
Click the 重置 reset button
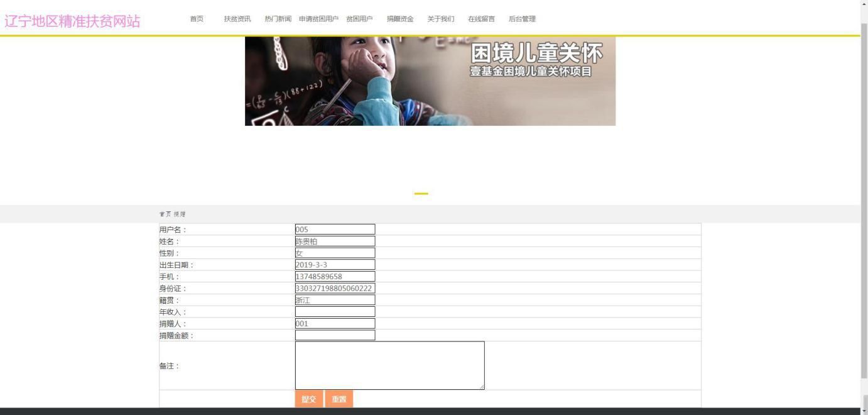[x=339, y=399]
